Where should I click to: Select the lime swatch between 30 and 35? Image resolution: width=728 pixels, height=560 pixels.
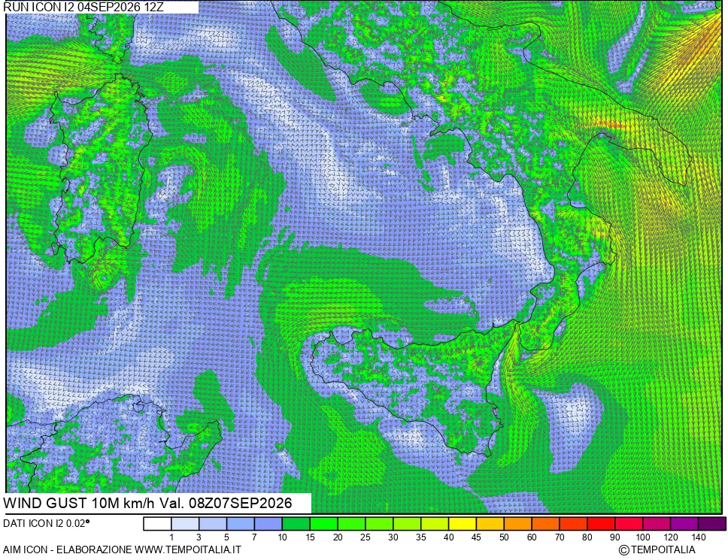pyautogui.click(x=407, y=524)
